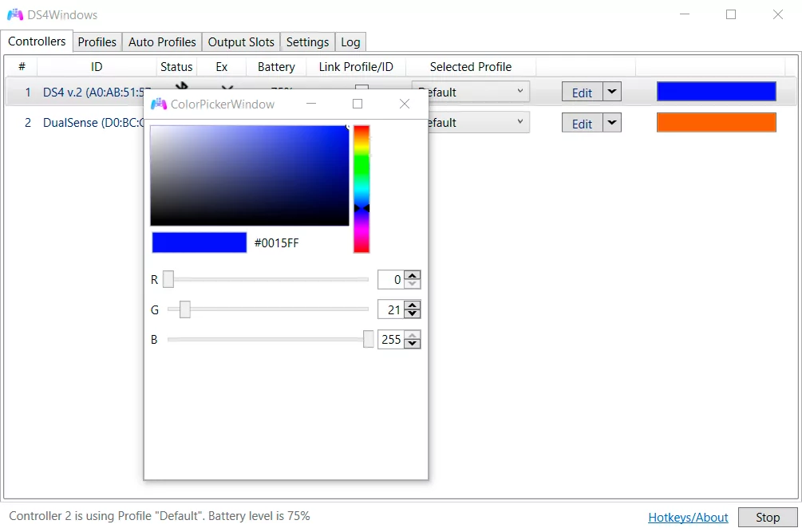Open the Auto Profiles tab

point(162,42)
